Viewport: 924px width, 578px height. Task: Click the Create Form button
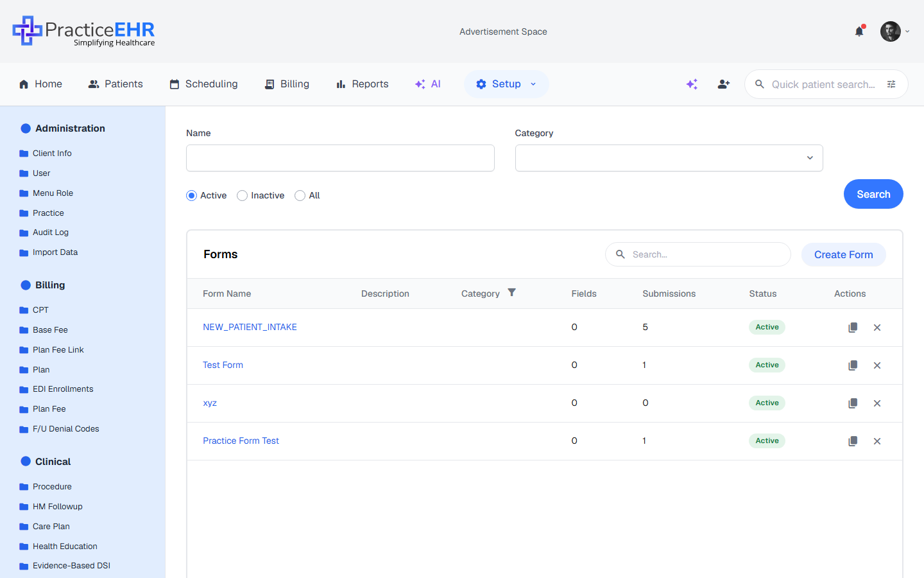coord(843,254)
